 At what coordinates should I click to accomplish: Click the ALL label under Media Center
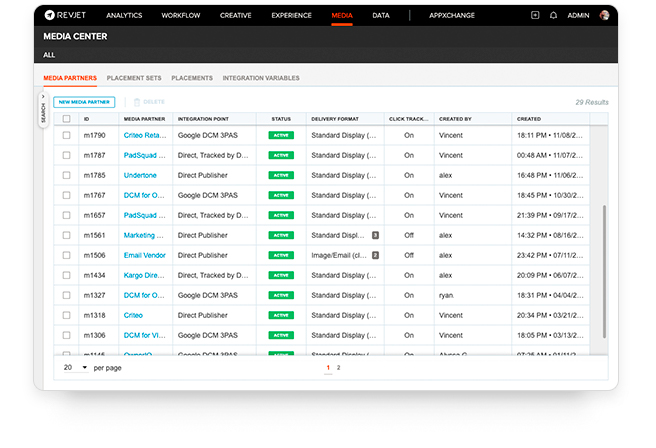(x=49, y=55)
